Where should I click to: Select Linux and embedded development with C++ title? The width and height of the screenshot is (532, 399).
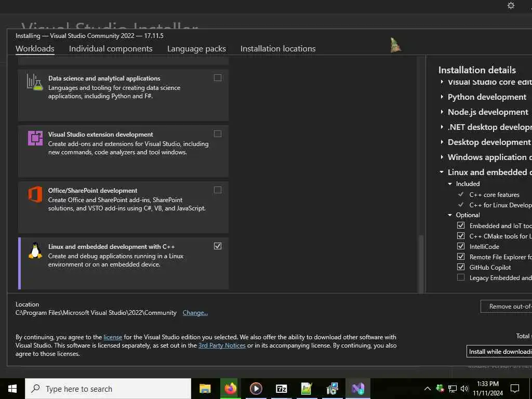(111, 247)
